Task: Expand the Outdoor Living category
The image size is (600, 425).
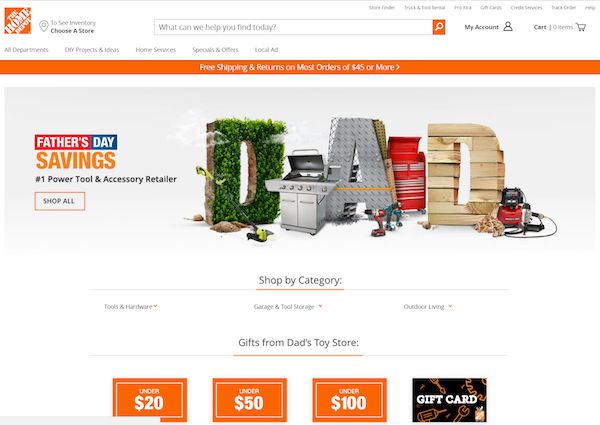Action: click(428, 306)
